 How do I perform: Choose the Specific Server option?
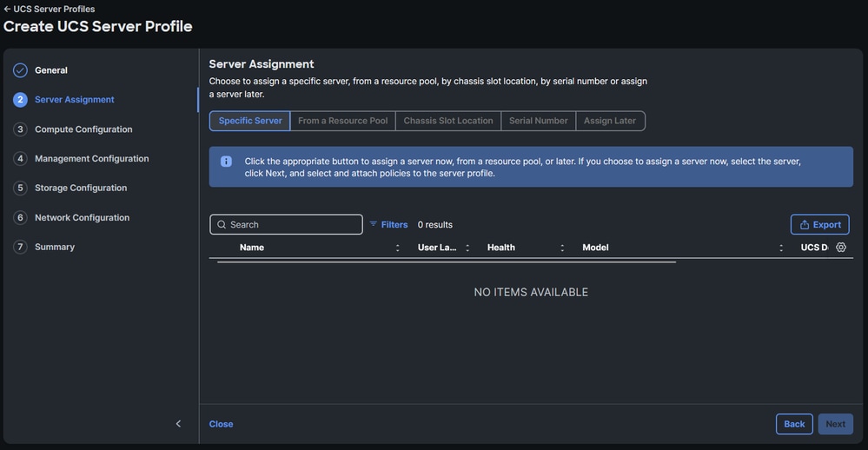(249, 121)
